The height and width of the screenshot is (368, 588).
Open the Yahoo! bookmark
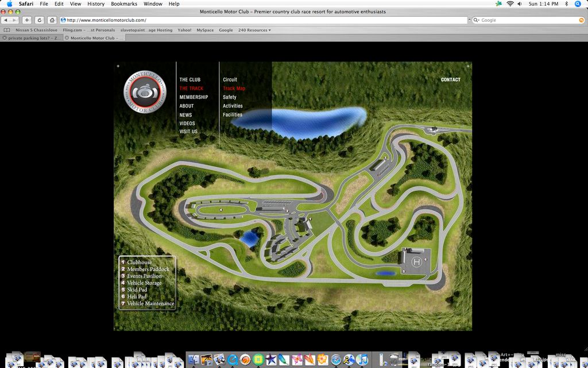tap(184, 30)
